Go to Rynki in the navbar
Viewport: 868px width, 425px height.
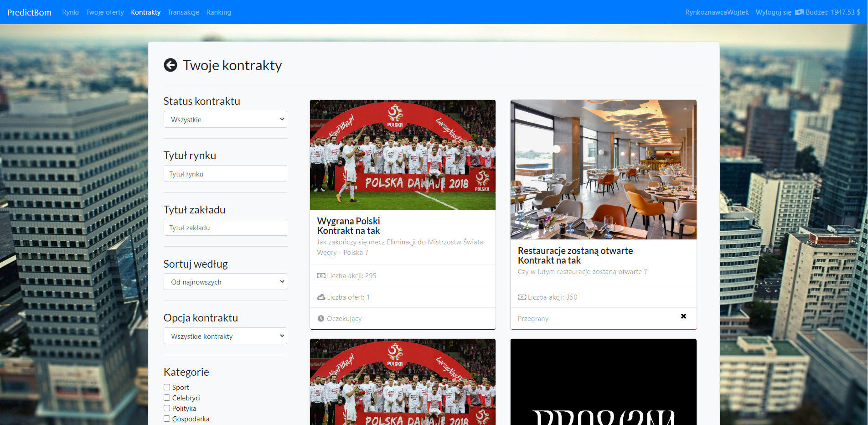[x=71, y=12]
